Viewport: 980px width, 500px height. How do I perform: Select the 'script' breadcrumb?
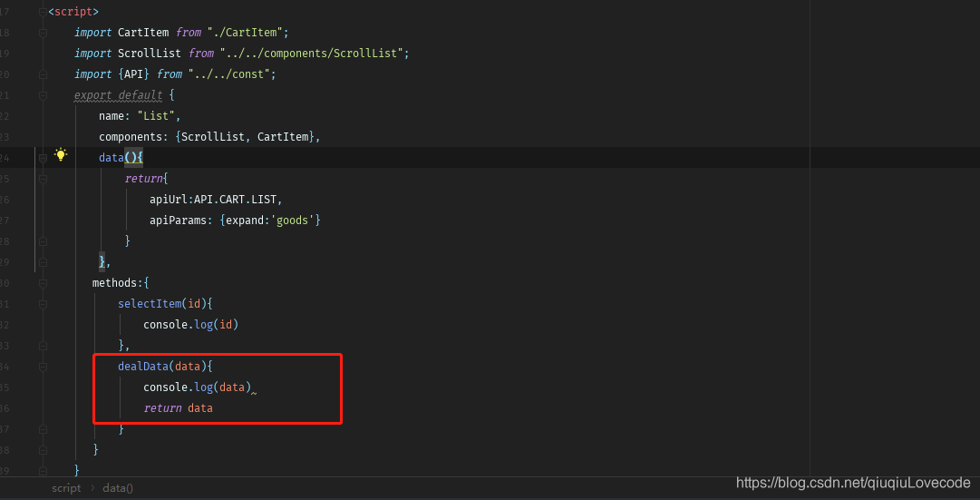click(x=66, y=488)
